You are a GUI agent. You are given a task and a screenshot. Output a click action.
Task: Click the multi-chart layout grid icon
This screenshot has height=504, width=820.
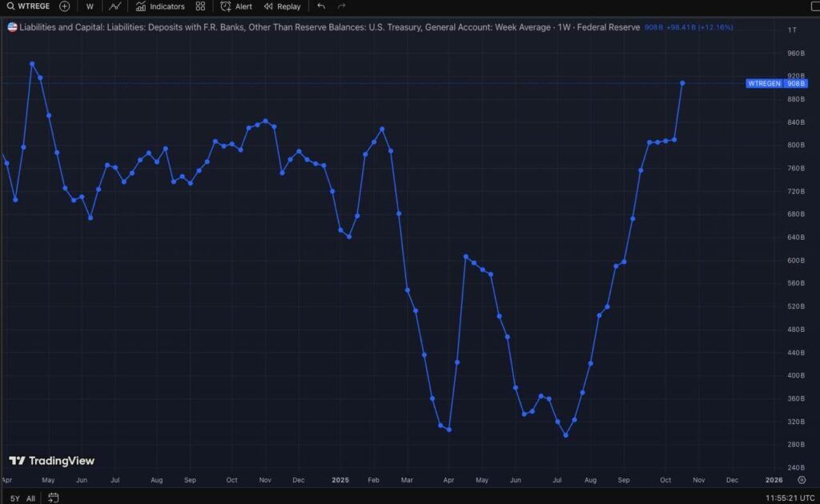199,6
